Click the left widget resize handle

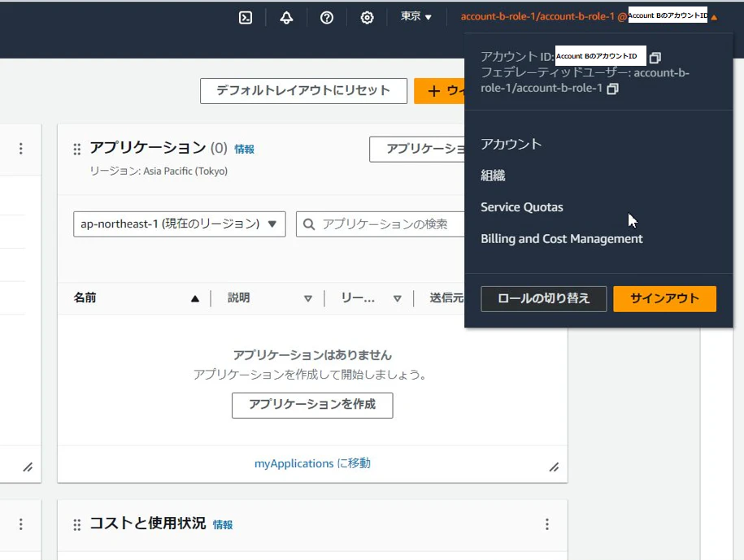tap(28, 467)
